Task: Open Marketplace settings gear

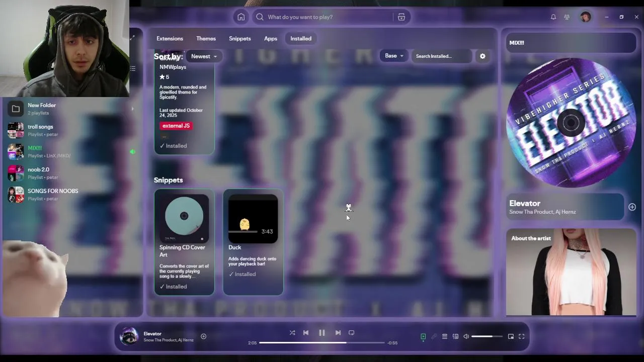Action: 482,56
